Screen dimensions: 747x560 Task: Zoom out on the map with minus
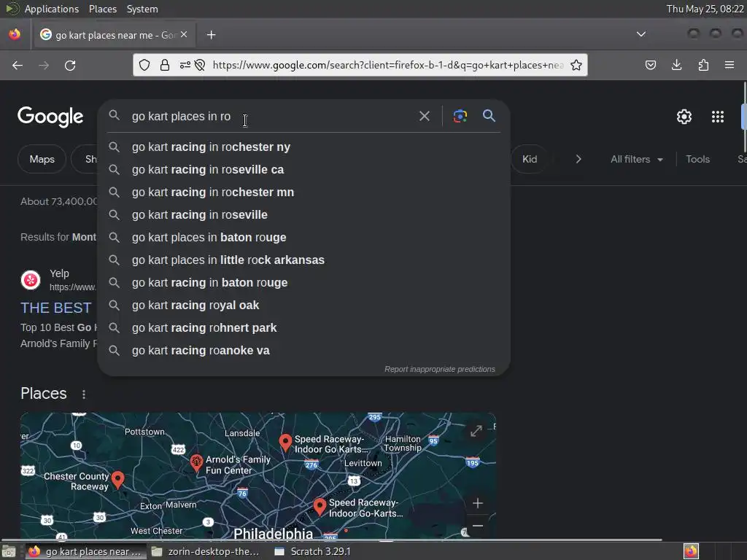[478, 526]
